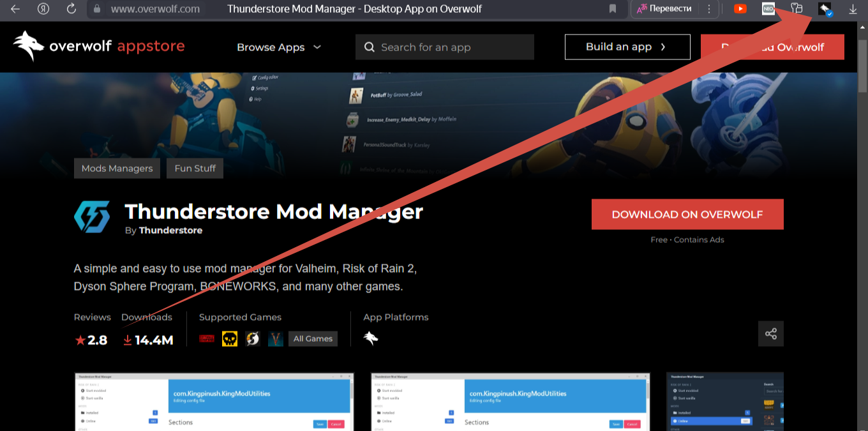868x431 pixels.
Task: Click the red Download Overwolf header button
Action: (x=772, y=47)
